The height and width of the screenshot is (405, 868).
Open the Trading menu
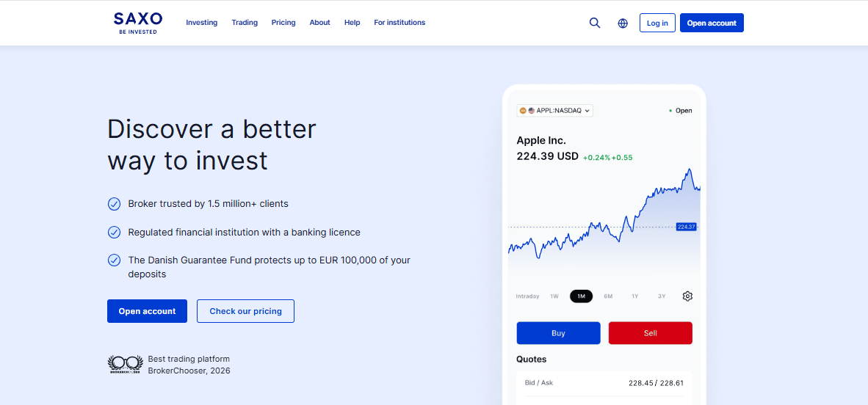click(245, 23)
